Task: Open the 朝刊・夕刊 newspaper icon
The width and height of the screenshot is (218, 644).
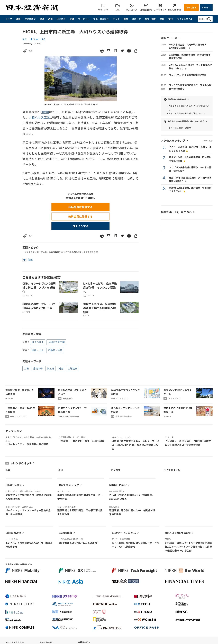Action: 103,6
